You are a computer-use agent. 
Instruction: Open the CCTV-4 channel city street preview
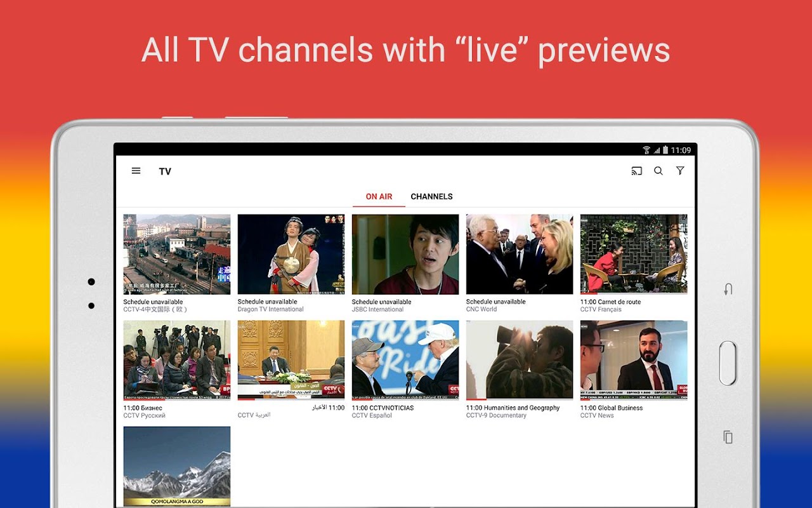tap(177, 254)
